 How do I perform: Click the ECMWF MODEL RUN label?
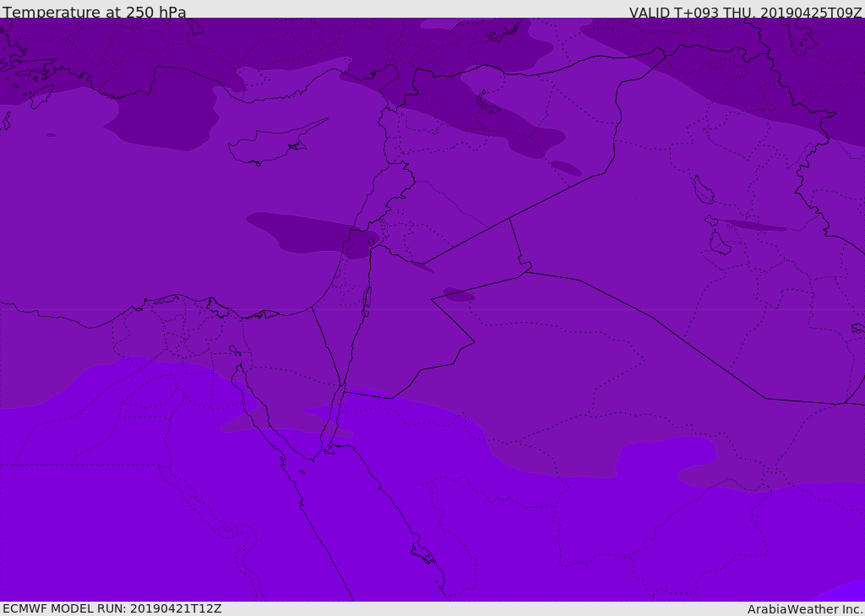click(112, 608)
